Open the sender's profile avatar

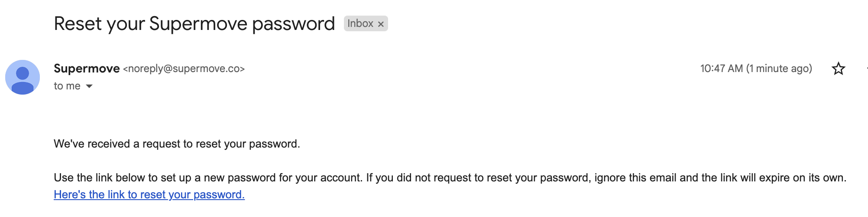(23, 77)
